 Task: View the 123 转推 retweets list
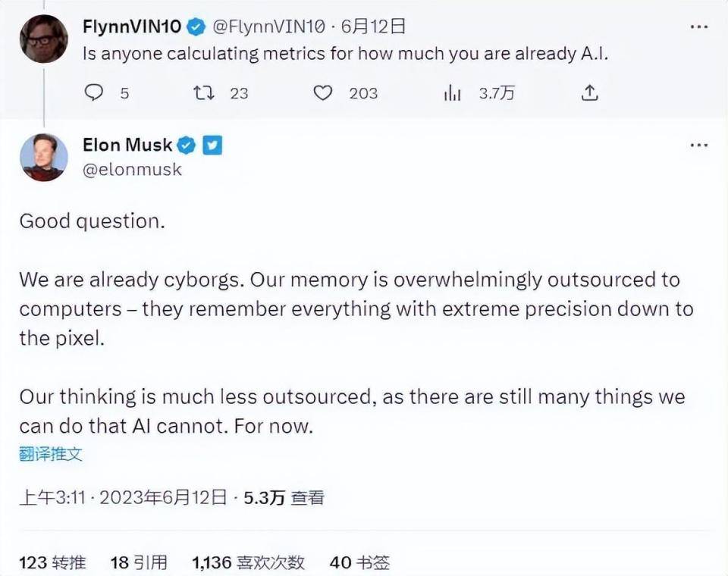pyautogui.click(x=52, y=562)
